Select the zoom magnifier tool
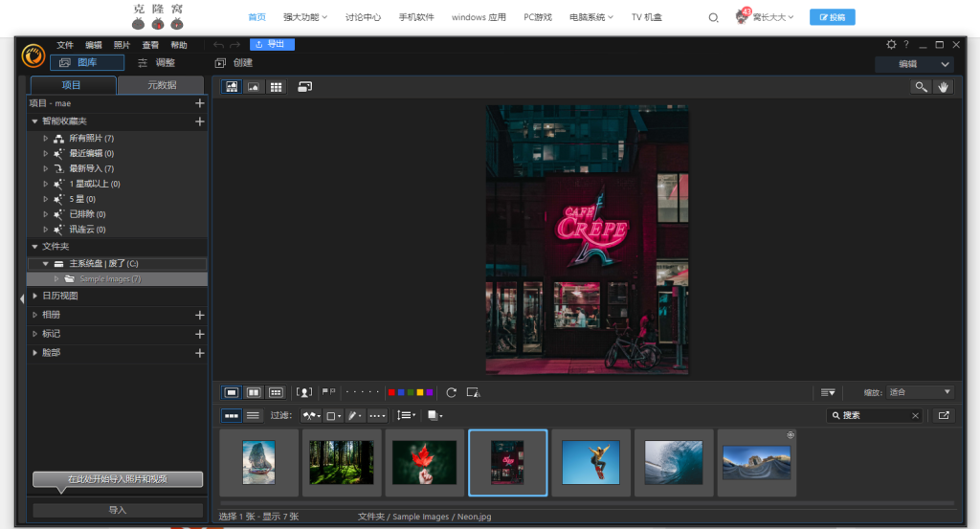Image resolution: width=980 pixels, height=529 pixels. pos(921,87)
